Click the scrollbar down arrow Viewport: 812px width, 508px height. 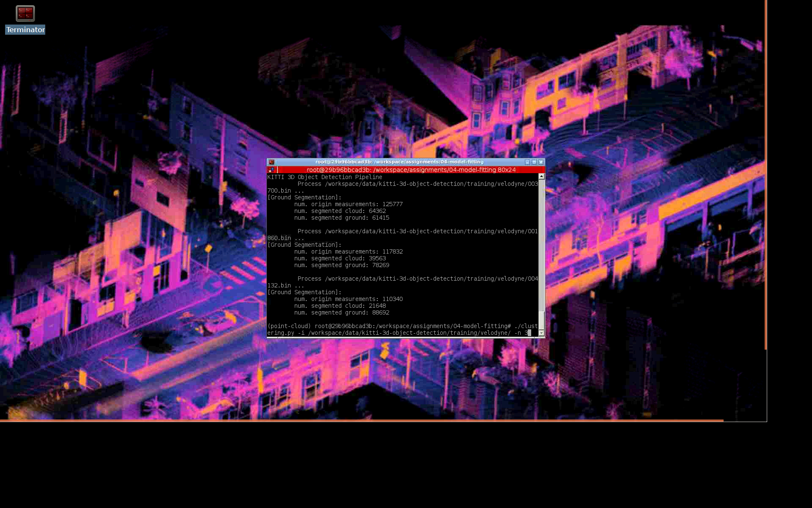[x=541, y=333]
